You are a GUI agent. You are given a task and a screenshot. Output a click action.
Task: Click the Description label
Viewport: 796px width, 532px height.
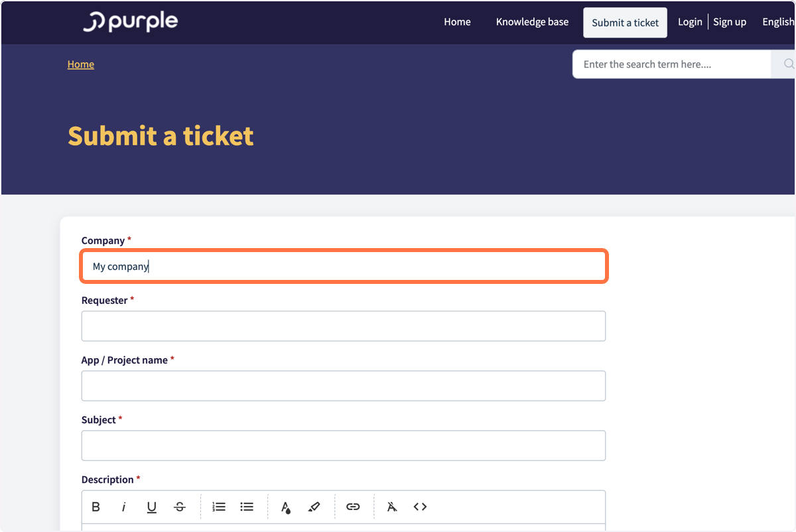click(107, 480)
